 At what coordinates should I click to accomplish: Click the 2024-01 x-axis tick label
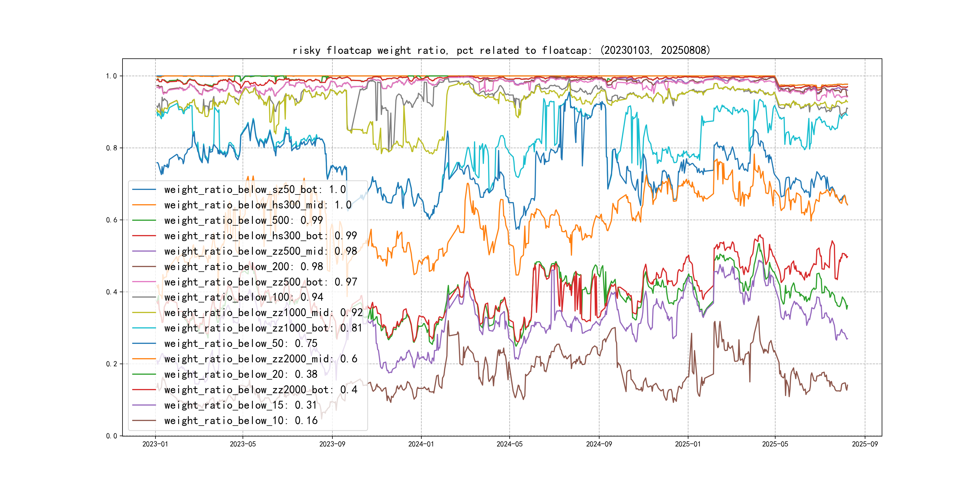point(421,444)
